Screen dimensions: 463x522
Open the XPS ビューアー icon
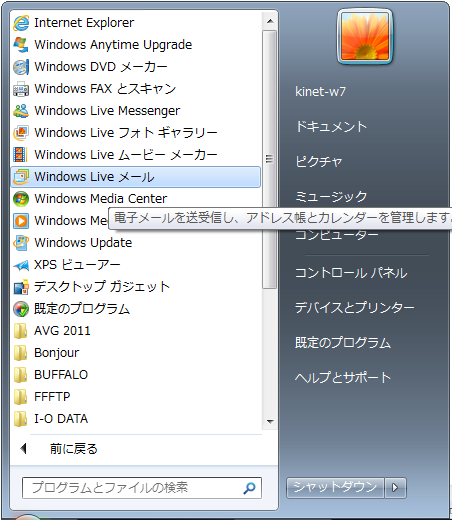click(x=21, y=265)
